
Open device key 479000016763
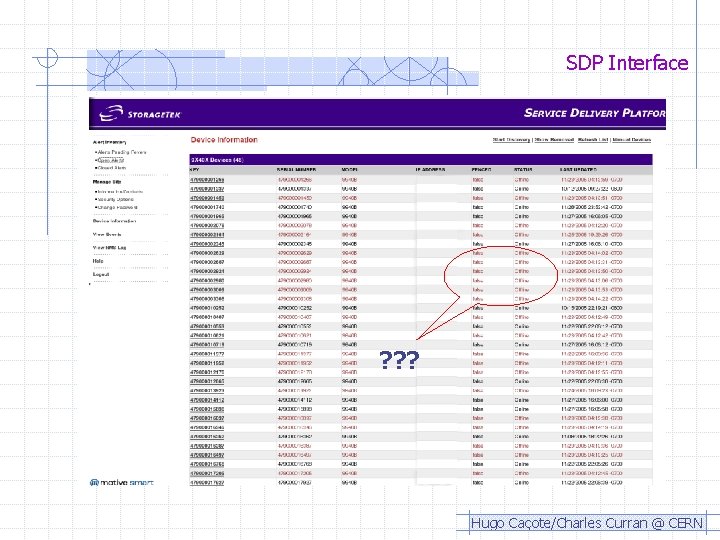pos(207,464)
